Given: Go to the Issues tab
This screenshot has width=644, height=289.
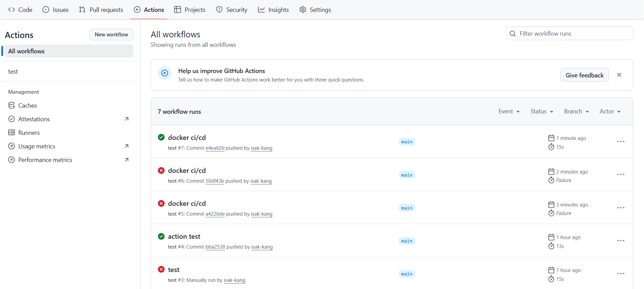Looking at the screenshot, I should pos(56,10).
